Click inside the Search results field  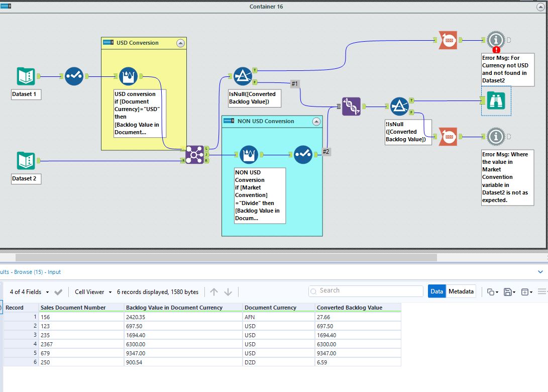365,290
